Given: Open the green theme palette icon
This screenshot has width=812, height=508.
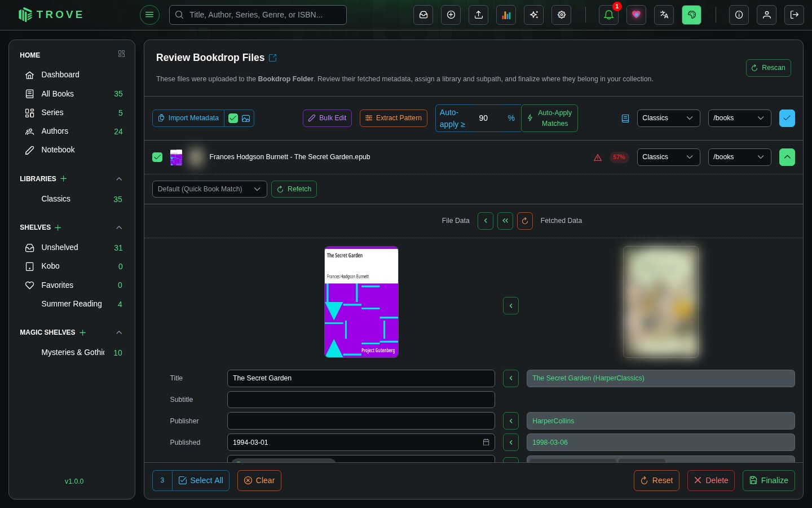Looking at the screenshot, I should [x=691, y=15].
